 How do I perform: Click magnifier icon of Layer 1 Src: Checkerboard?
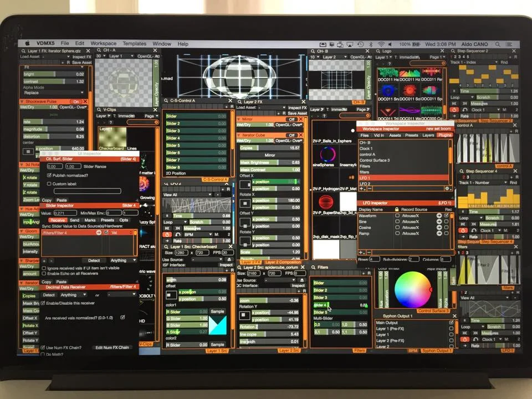(166, 247)
